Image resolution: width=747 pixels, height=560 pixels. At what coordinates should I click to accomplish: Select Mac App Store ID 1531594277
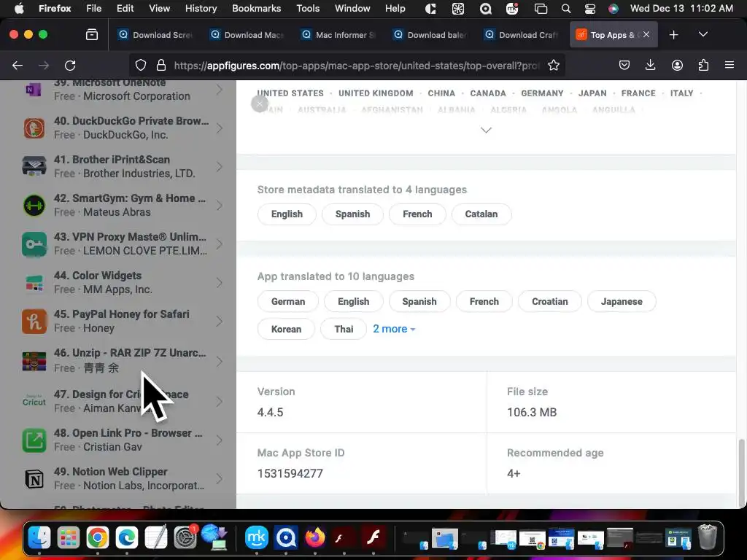point(290,474)
